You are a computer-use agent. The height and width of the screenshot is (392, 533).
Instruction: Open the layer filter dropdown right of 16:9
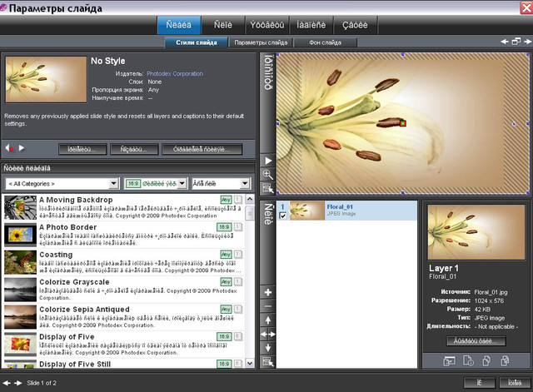tap(221, 184)
